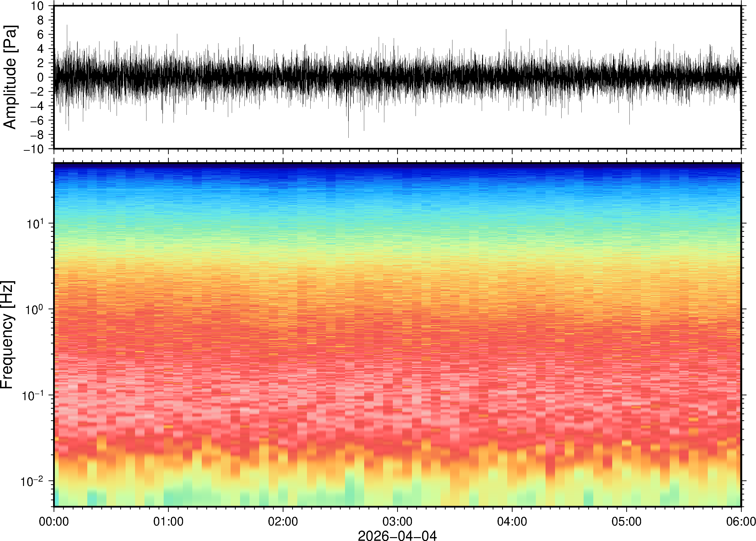
Task: Click the 10^0 frequency tick label
Action: pyautogui.click(x=35, y=310)
